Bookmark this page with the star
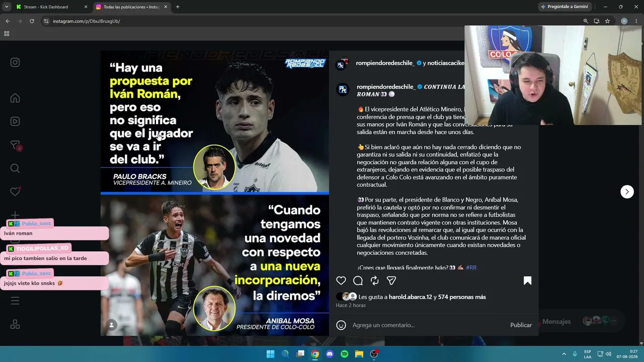The width and height of the screenshot is (644, 362). pyautogui.click(x=607, y=21)
